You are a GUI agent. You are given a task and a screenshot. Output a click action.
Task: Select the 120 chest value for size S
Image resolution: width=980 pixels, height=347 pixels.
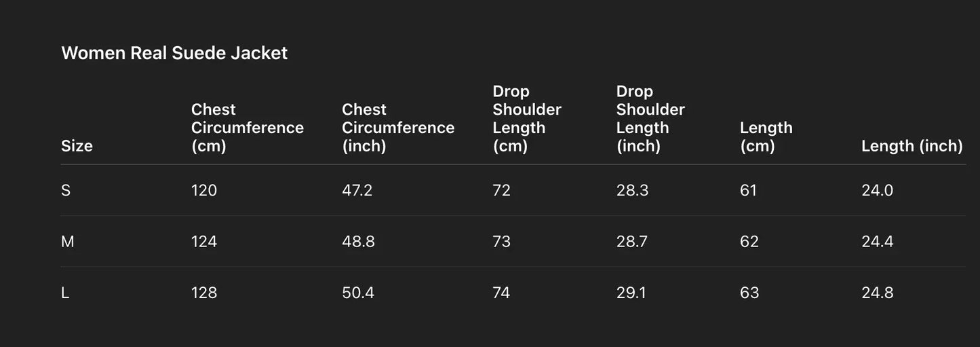(x=204, y=190)
